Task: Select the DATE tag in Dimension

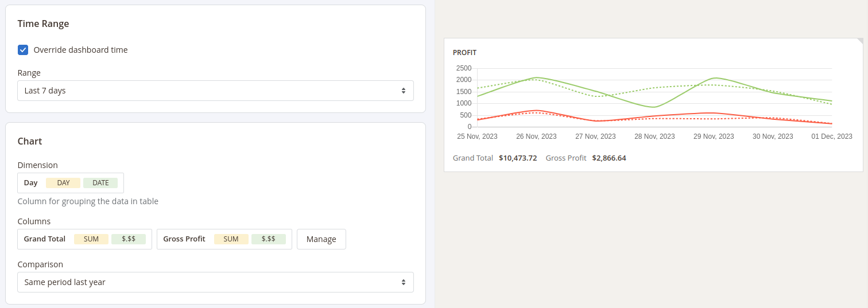Action: point(100,183)
